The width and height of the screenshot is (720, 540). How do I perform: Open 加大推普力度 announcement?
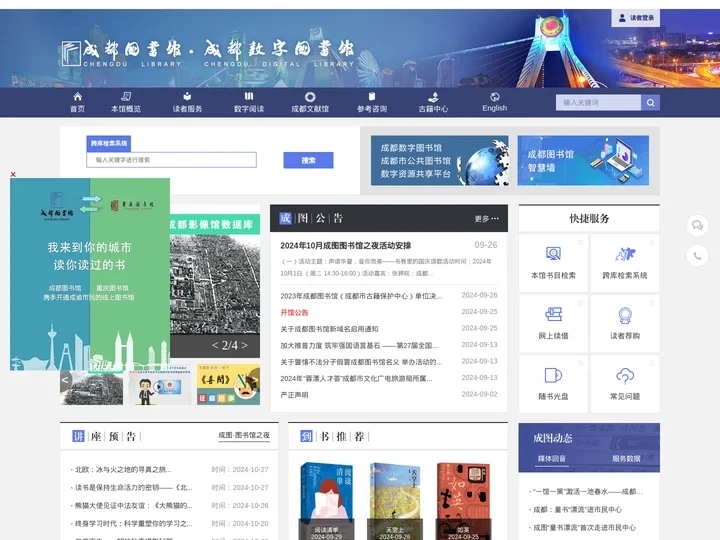359,345
